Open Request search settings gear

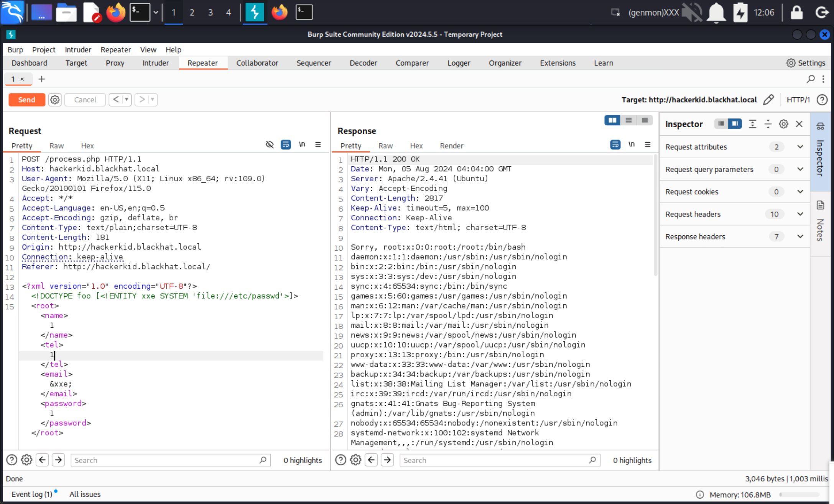point(26,460)
